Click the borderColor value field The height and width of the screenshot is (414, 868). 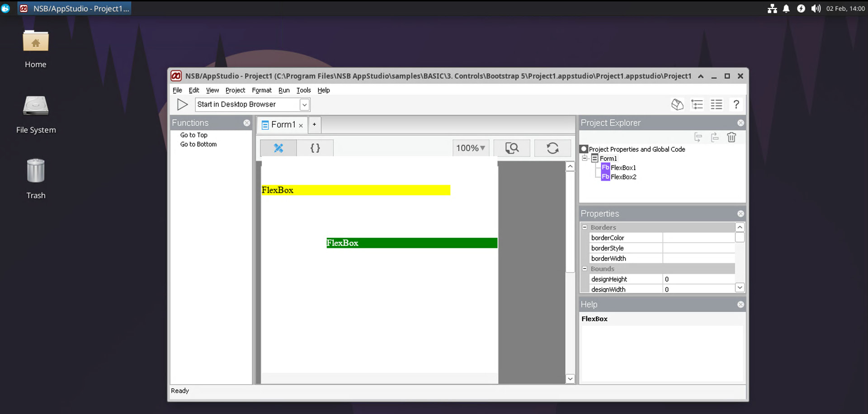(x=698, y=238)
